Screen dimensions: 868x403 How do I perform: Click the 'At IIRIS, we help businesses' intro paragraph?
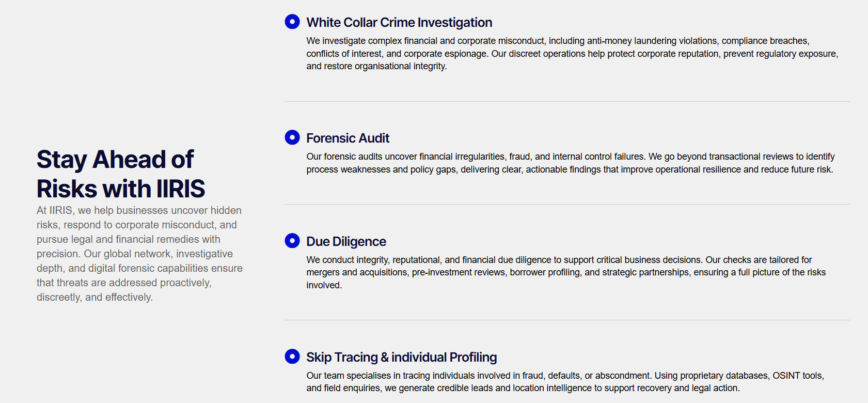(139, 254)
